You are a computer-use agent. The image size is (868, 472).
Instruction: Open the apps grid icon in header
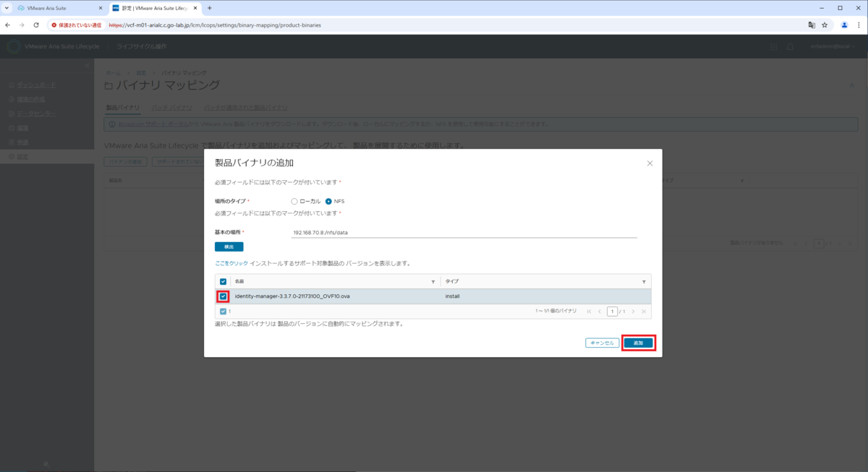[774, 46]
